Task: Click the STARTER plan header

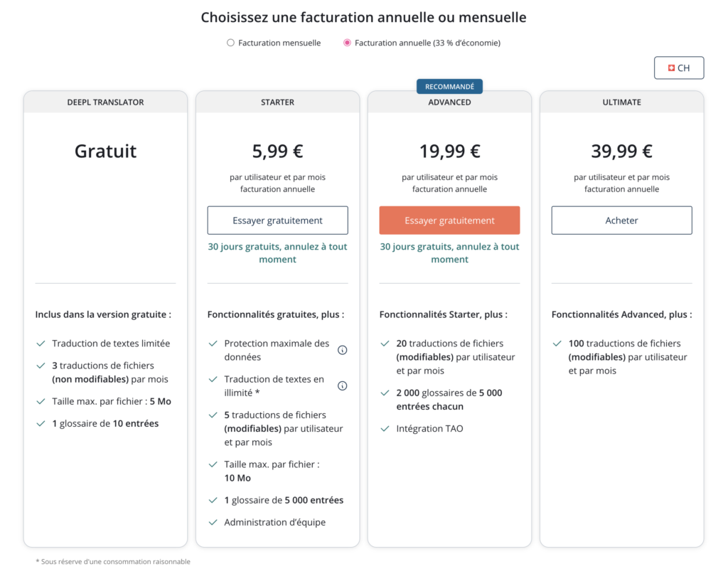Action: pos(278,102)
